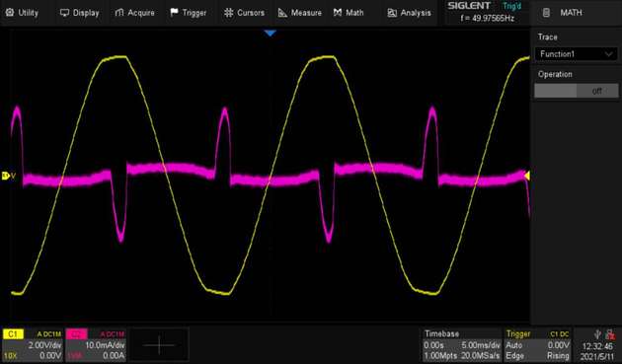Expand the Function1 trace dropdown
Image resolution: width=622 pixels, height=364 pixels.
coord(576,54)
